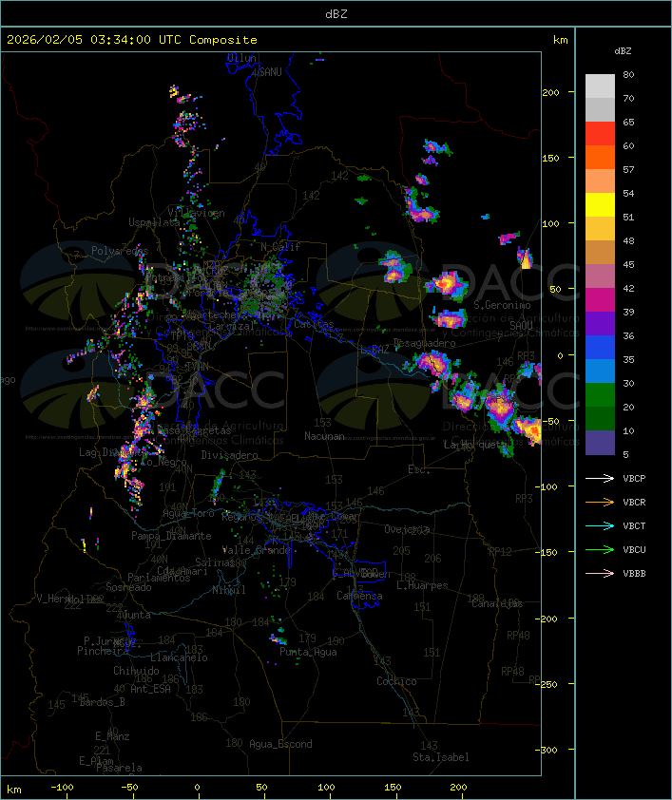
Task: Click the dBZ label above color scale
Action: 623,51
